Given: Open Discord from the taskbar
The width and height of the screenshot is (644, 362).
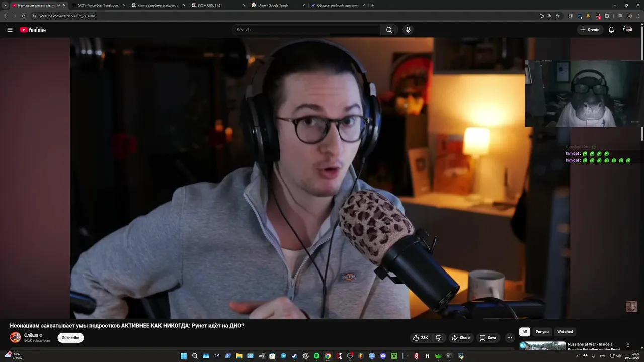Looking at the screenshot, I should (x=383, y=356).
